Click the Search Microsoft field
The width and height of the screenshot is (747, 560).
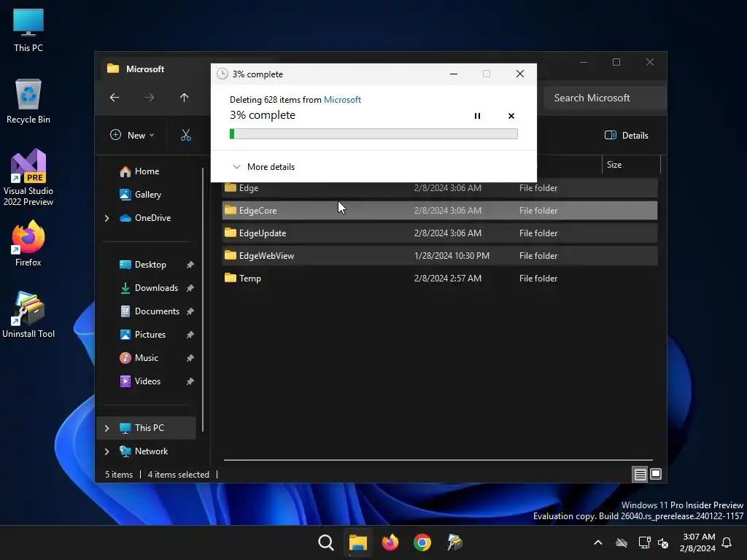pyautogui.click(x=605, y=98)
